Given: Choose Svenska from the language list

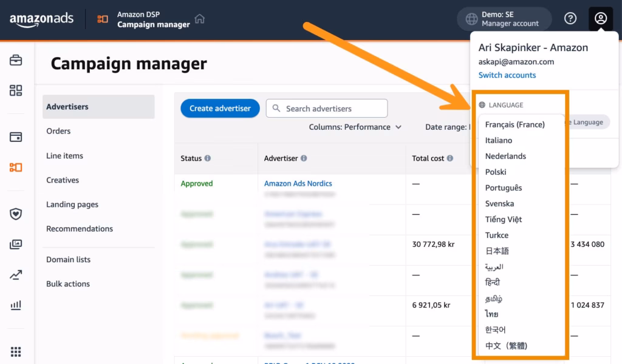Looking at the screenshot, I should pos(499,204).
